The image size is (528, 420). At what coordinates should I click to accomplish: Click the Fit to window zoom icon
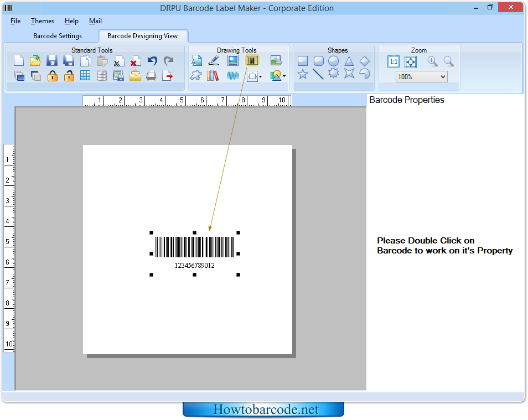(411, 61)
